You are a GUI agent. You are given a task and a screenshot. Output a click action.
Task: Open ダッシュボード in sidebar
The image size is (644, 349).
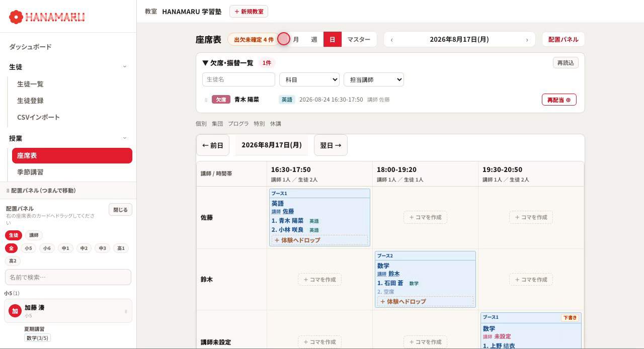click(30, 47)
